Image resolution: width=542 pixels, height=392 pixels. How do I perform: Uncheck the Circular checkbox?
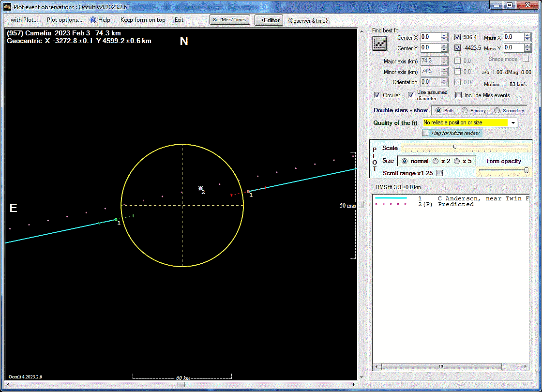377,95
